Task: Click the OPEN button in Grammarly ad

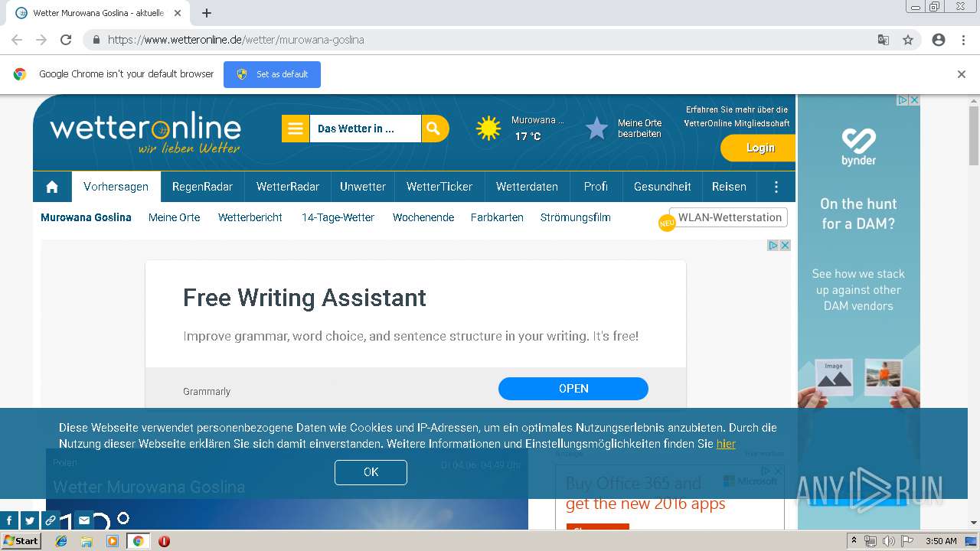Action: click(x=573, y=389)
